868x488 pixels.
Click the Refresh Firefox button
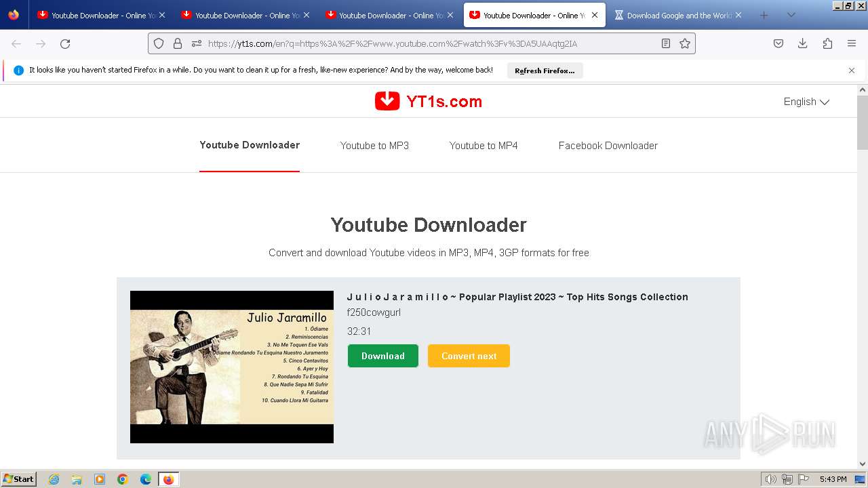(545, 70)
